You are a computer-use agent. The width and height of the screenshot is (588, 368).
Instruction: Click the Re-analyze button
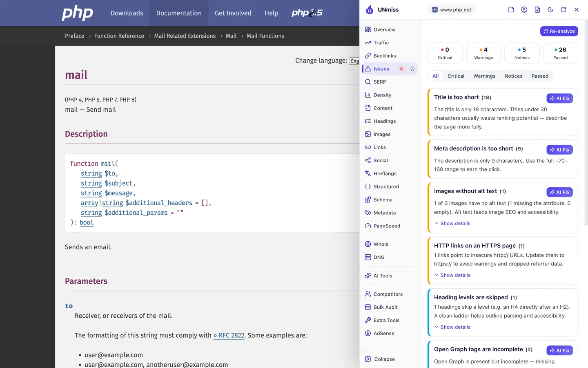tap(559, 31)
